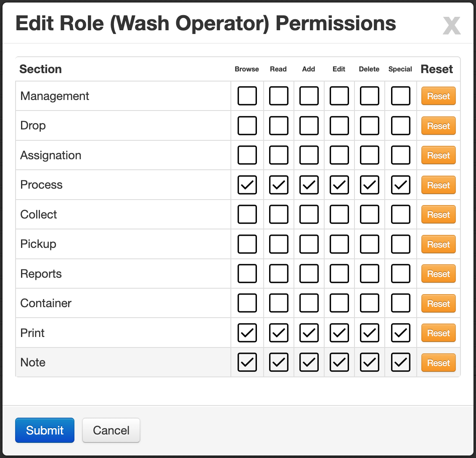476x458 pixels.
Task: Enable Delete permission for Collect
Action: coord(370,214)
